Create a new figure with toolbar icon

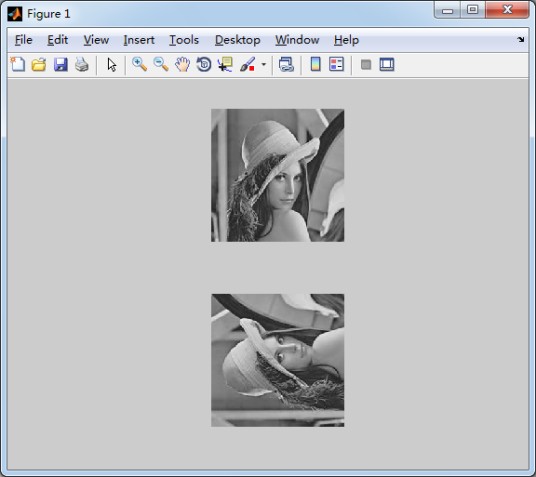pos(18,64)
